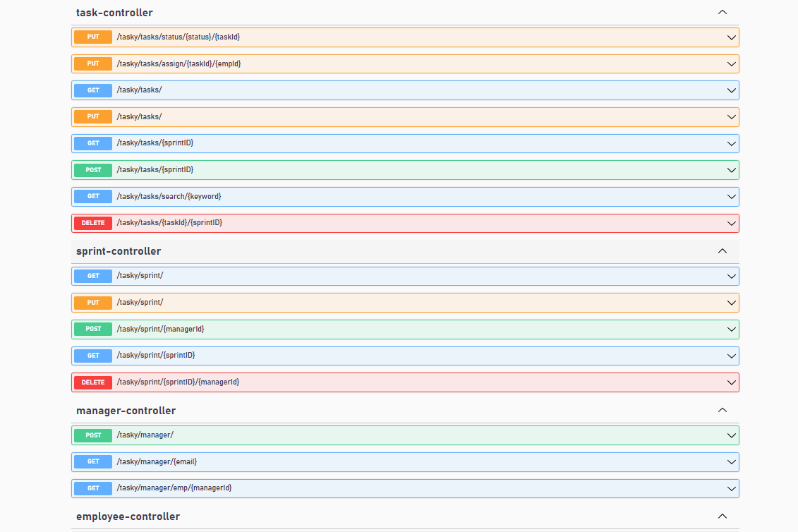Viewport: 798px width, 532px height.
Task: Collapse the manager-controller section arrow
Action: coord(722,410)
